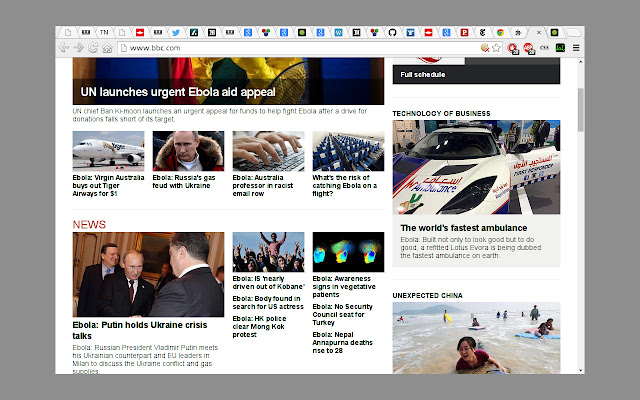Switch to the red P icon tab
The width and height of the screenshot is (640, 400).
464,32
